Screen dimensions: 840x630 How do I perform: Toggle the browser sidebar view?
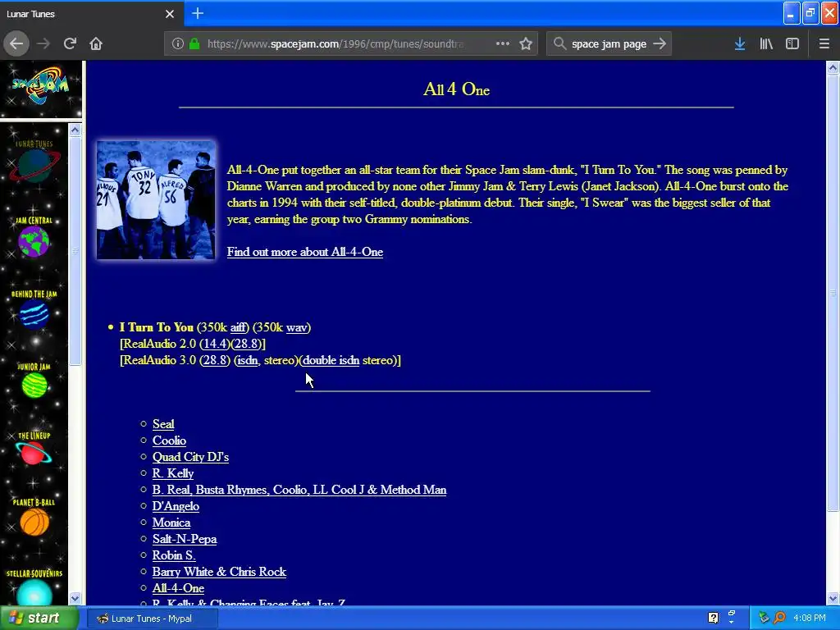792,43
